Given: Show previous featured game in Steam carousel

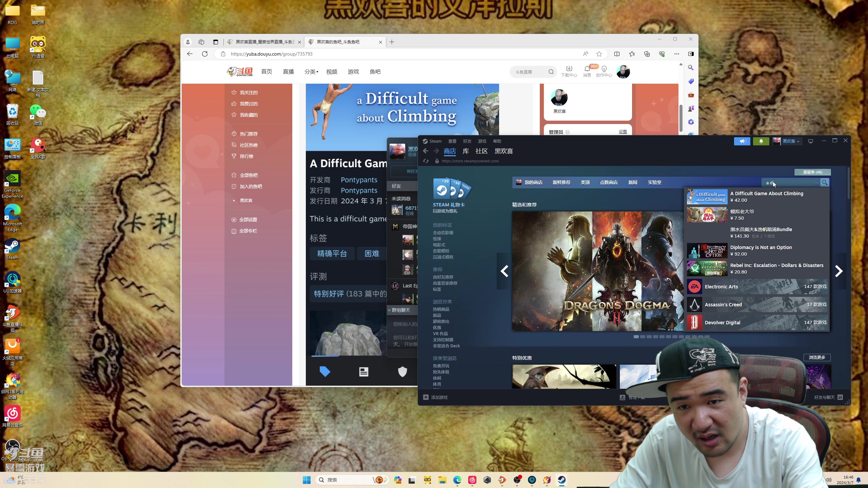Looking at the screenshot, I should coord(504,271).
